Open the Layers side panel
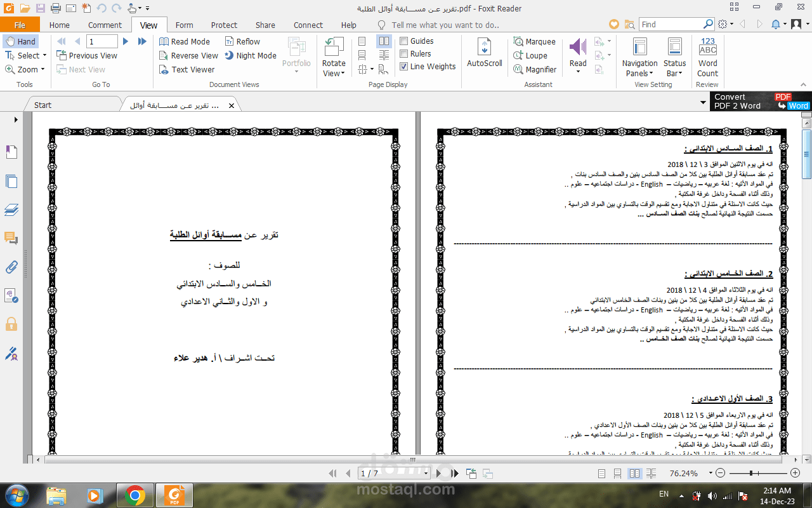 [x=11, y=210]
